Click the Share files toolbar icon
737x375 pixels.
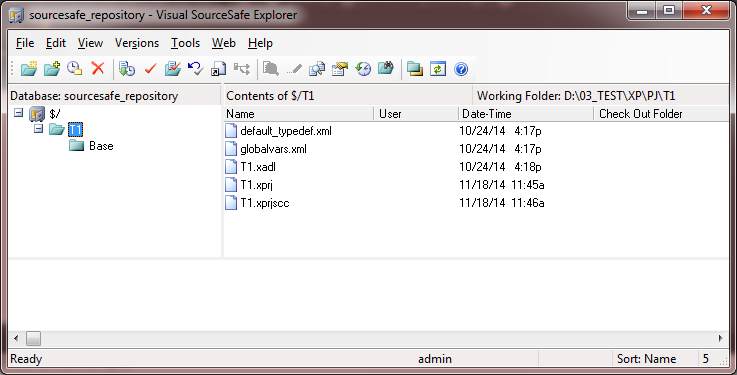[x=219, y=69]
